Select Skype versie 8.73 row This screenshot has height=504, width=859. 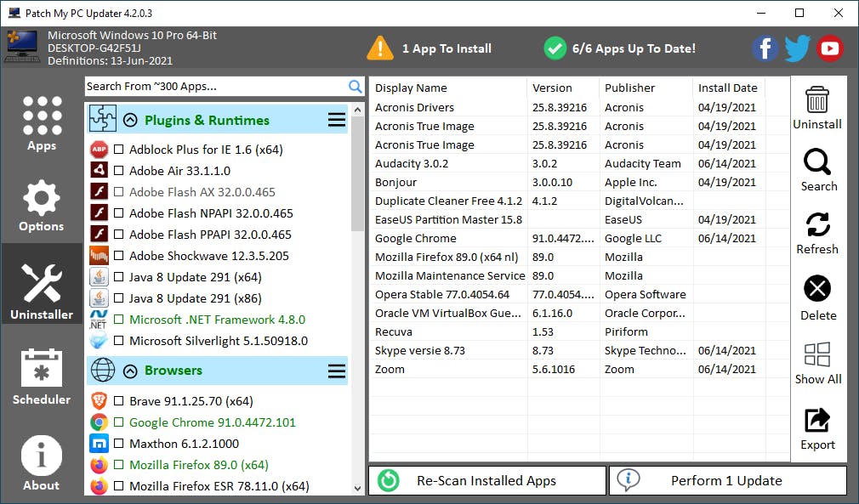tap(579, 351)
